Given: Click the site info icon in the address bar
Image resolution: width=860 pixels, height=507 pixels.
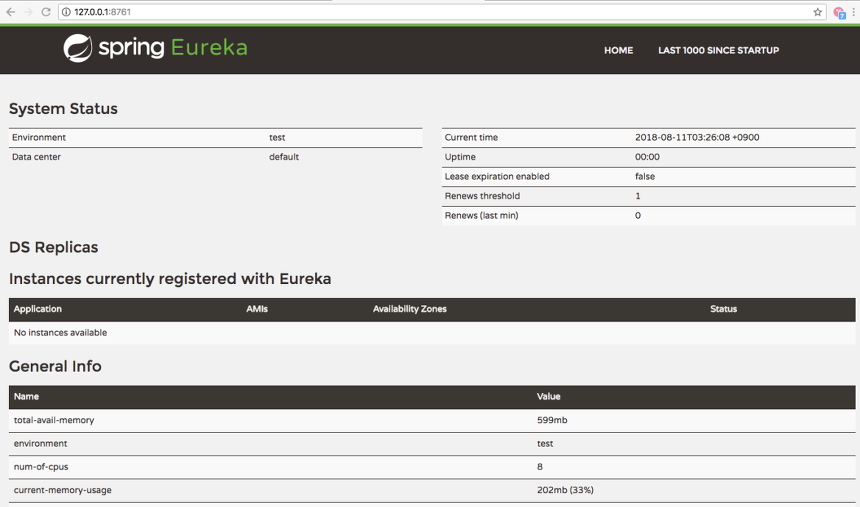Looking at the screenshot, I should click(66, 12).
